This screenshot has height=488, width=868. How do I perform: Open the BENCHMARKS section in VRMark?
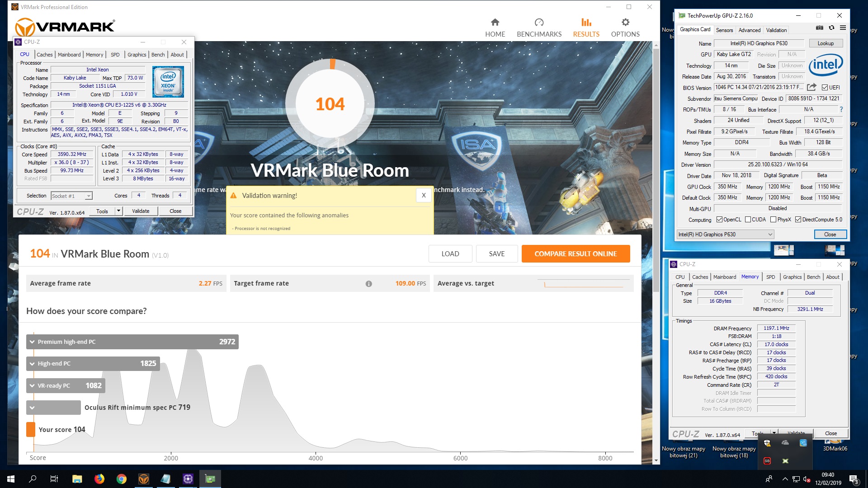point(539,28)
